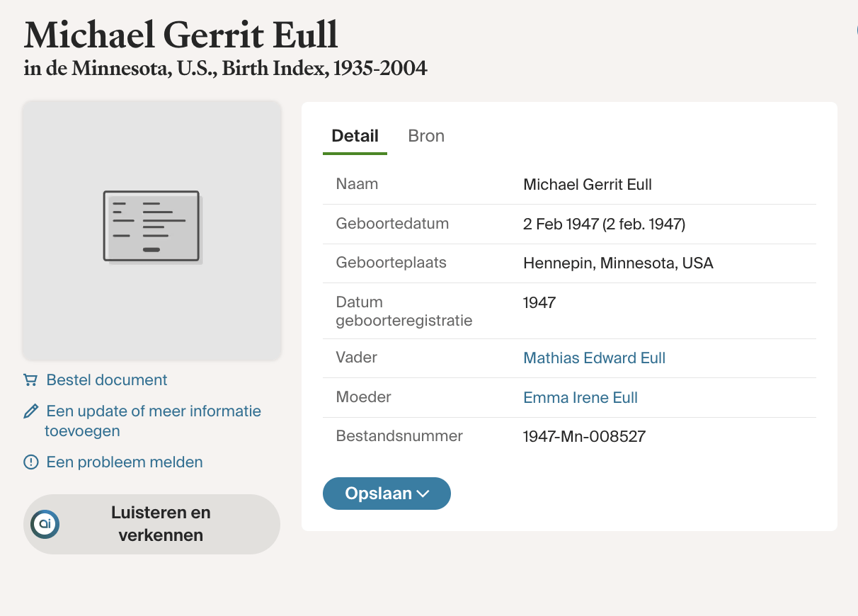Click 'Een probleem melden' link

click(124, 462)
